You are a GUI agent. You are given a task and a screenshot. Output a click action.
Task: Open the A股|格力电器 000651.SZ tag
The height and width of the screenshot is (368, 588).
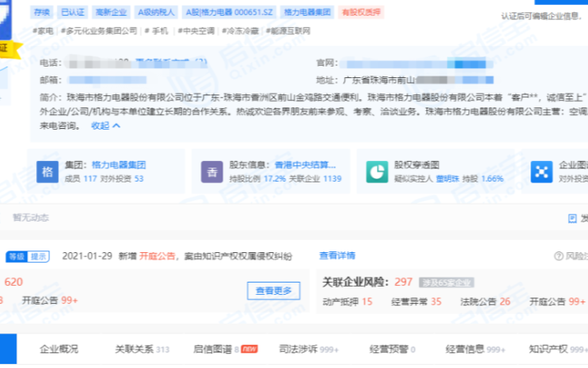click(x=229, y=12)
